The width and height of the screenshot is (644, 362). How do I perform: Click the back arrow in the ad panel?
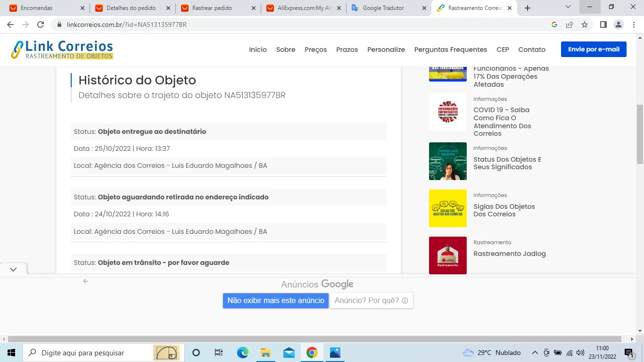(x=85, y=281)
